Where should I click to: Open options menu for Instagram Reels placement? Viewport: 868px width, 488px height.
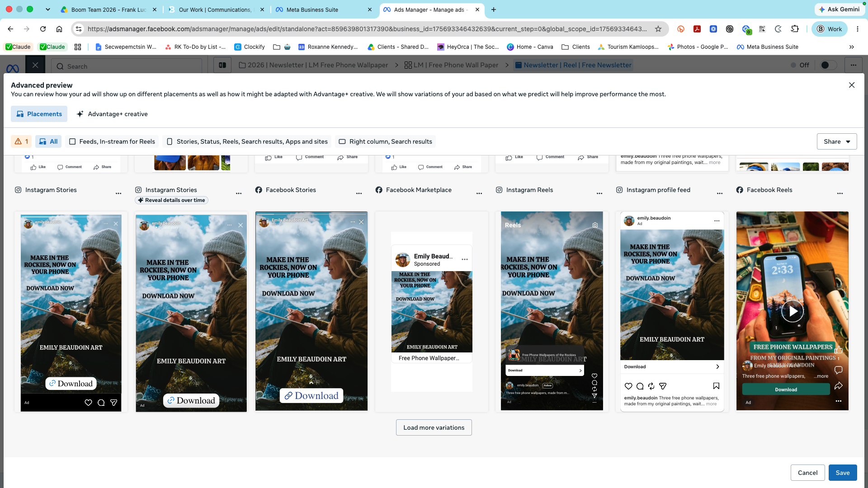click(x=599, y=193)
